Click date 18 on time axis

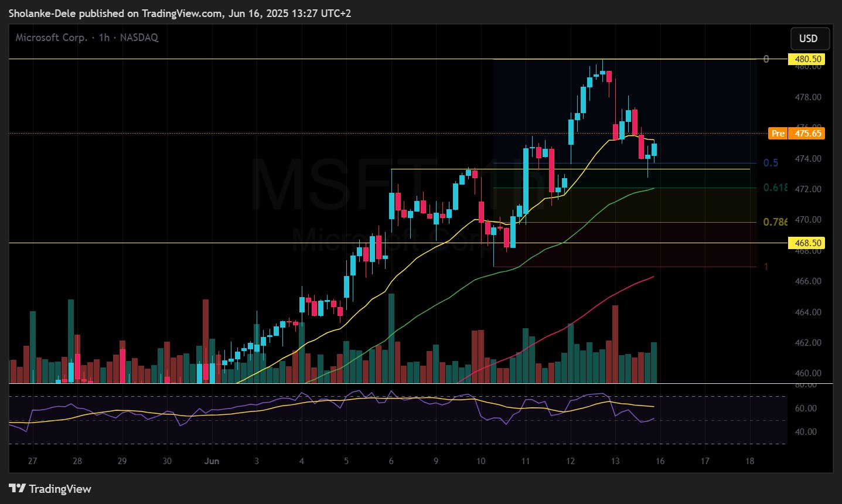pyautogui.click(x=750, y=461)
